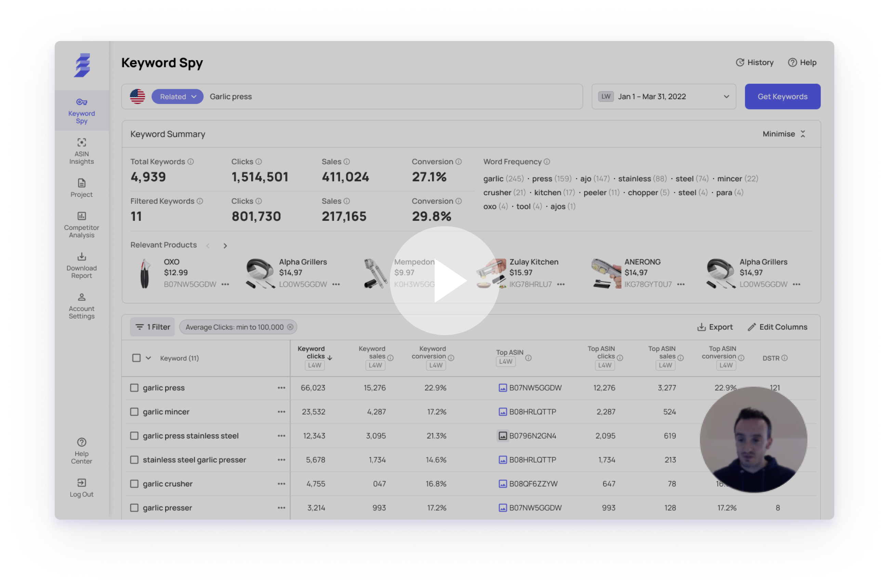Minimise the Keyword Summary panel
Screen dimensions: 889x588
coord(784,134)
